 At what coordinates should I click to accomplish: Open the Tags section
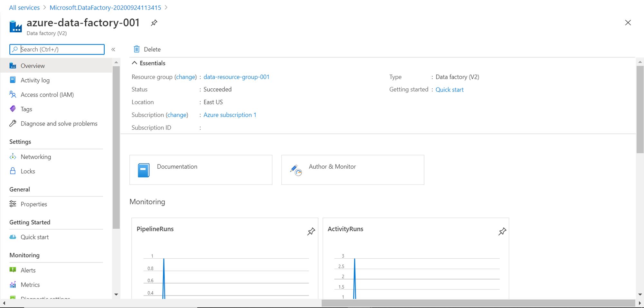pyautogui.click(x=26, y=109)
